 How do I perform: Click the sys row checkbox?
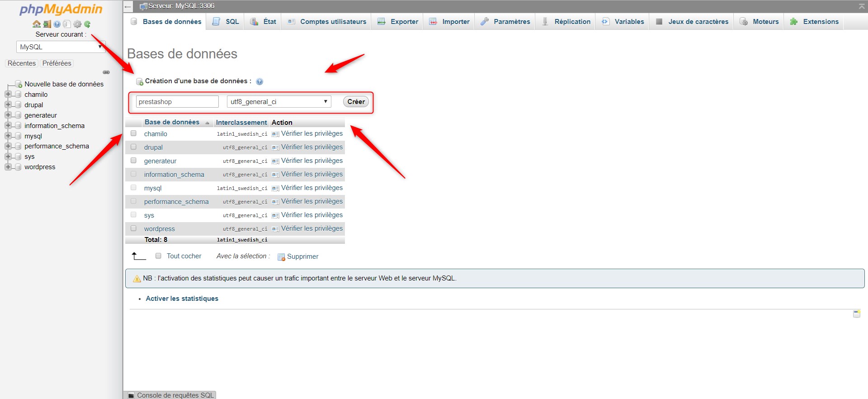[x=133, y=215]
